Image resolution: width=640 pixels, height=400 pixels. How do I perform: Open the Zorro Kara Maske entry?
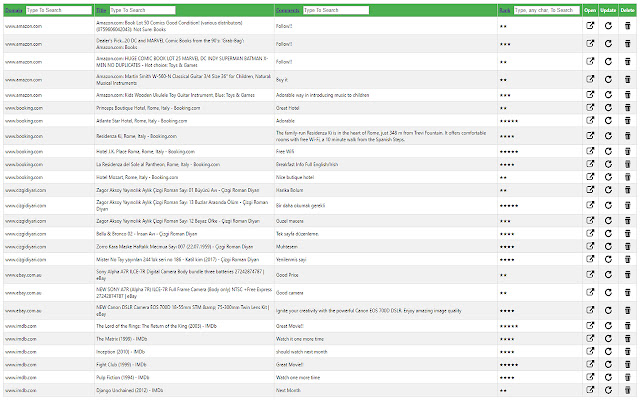[x=590, y=246]
